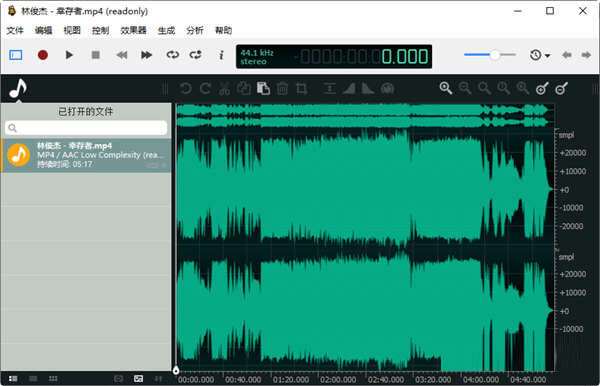Undo the last edit
This screenshot has height=386, width=600.
click(186, 89)
